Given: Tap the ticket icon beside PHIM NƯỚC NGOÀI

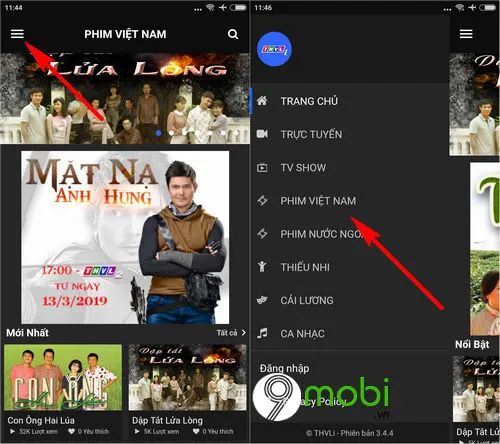Looking at the screenshot, I should point(262,233).
